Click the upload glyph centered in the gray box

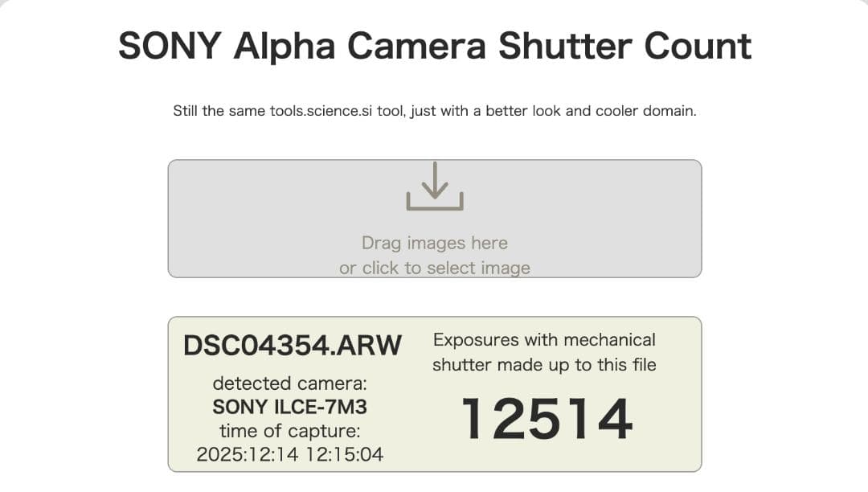pos(434,187)
